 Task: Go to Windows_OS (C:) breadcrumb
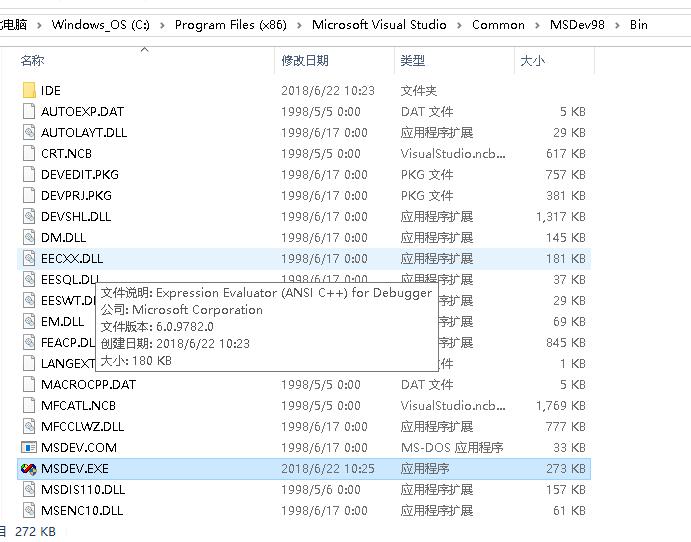[x=100, y=25]
